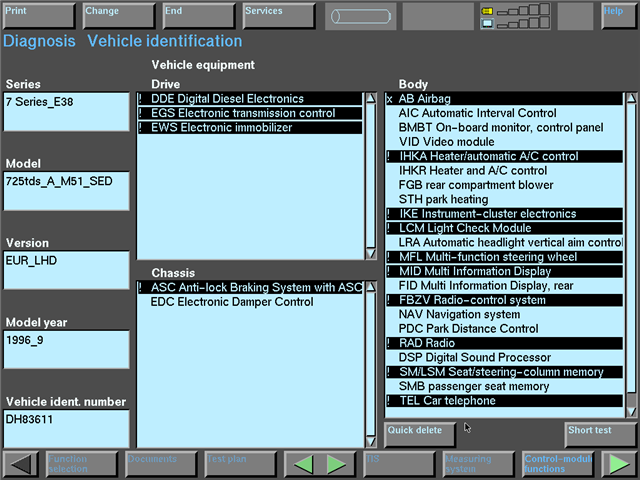Select NAV Navigation system
This screenshot has height=480, width=640.
point(504,314)
